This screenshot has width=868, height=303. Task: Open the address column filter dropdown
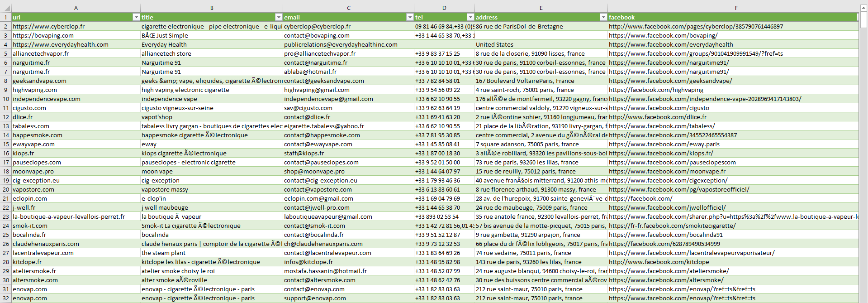point(603,17)
